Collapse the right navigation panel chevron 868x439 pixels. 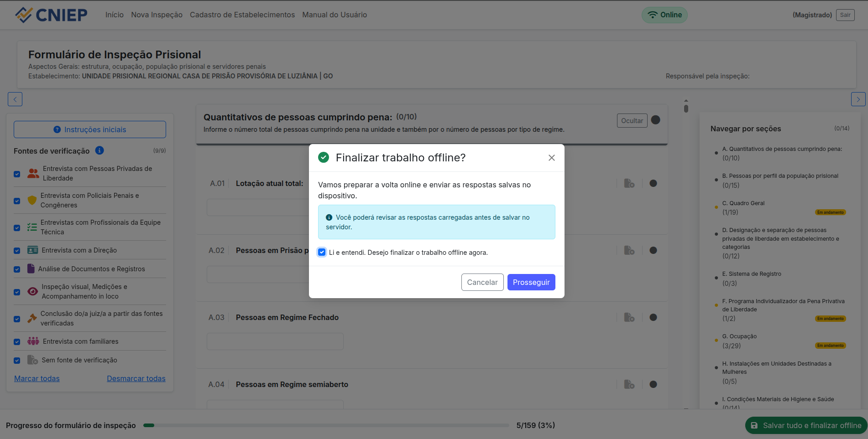pos(858,99)
